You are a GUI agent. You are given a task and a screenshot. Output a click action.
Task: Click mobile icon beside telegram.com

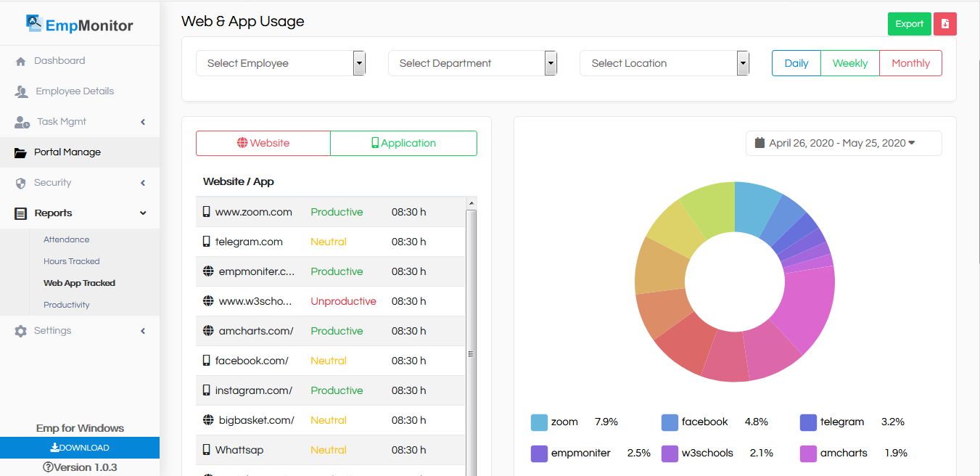[x=206, y=242]
